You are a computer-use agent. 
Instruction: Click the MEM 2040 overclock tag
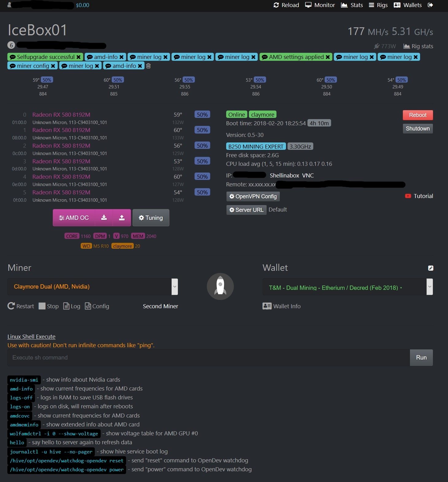point(144,236)
